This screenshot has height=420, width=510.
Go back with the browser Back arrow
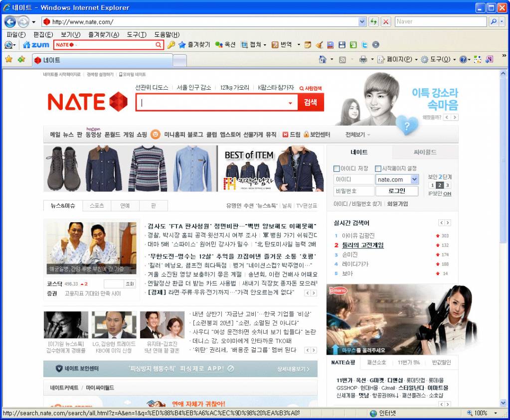(x=10, y=22)
